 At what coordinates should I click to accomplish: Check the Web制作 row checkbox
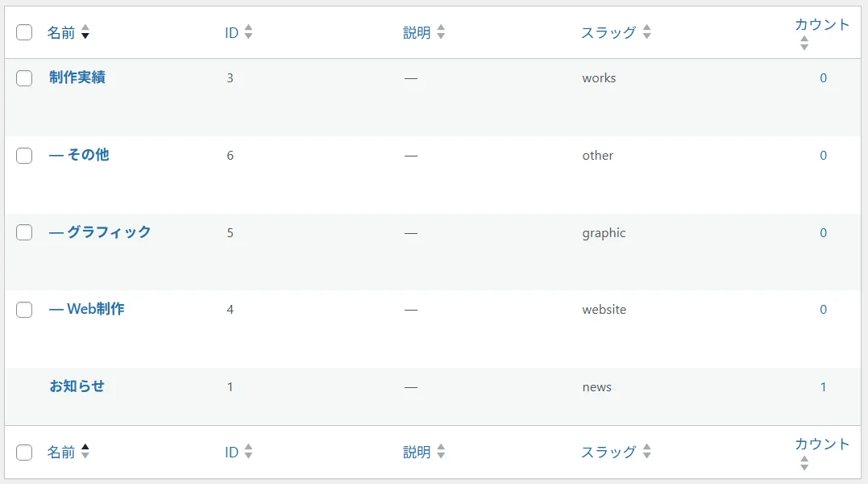[x=23, y=309]
